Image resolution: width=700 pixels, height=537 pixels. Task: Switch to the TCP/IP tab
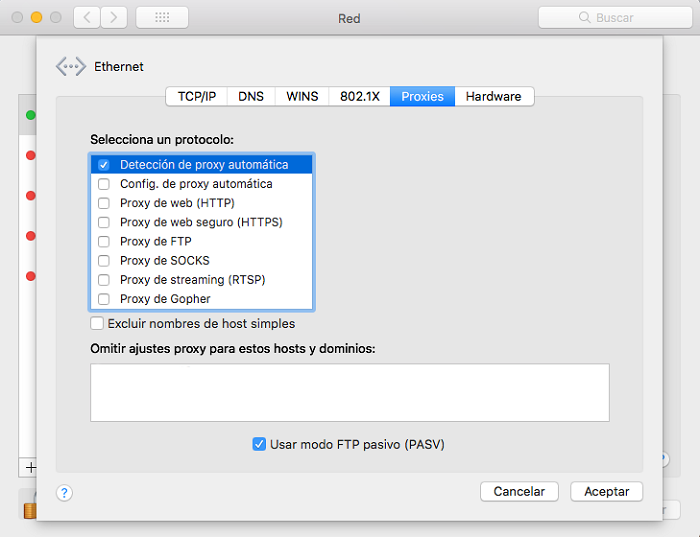(196, 97)
